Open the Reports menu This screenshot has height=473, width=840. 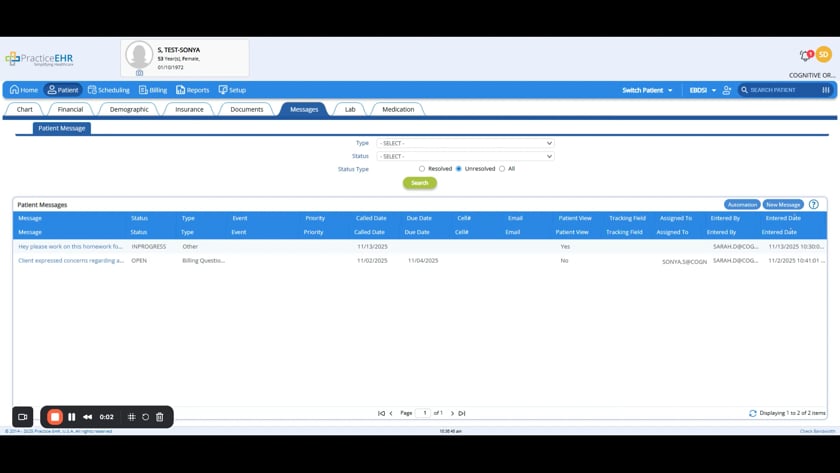[x=193, y=90]
